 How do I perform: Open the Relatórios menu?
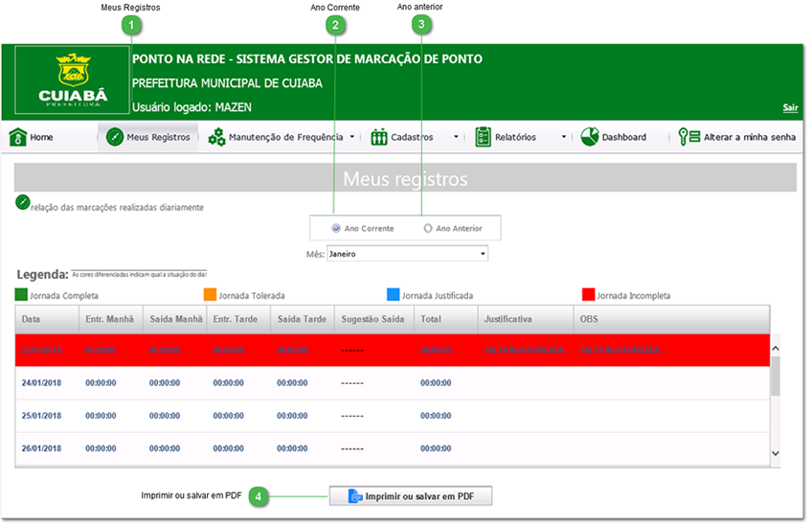521,137
